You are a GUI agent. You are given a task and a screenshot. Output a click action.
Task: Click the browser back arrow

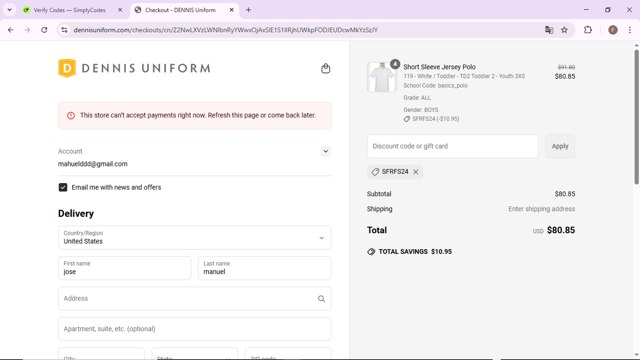(x=11, y=30)
